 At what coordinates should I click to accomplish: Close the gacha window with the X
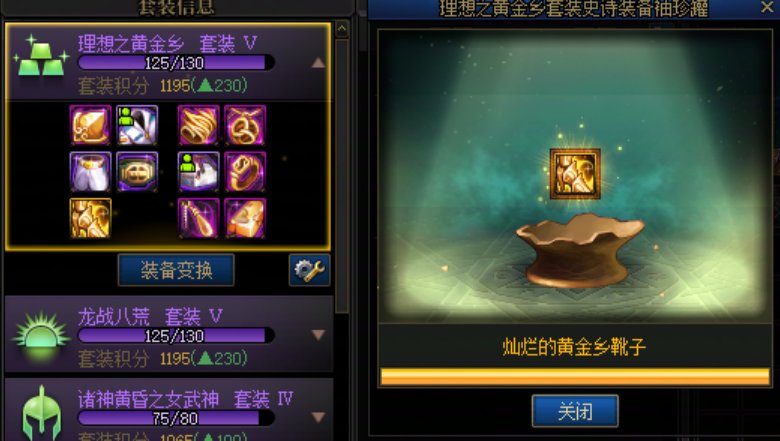pos(767,6)
